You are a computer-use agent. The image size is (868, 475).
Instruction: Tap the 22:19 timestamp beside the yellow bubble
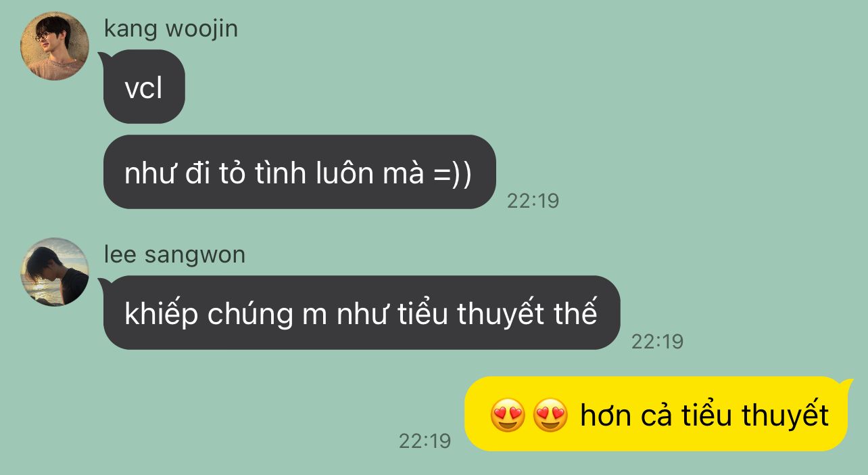[x=425, y=441]
